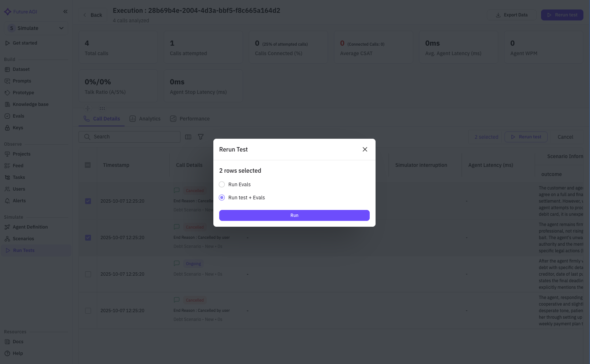Viewport: 590px width, 364px height.
Task: Click the Ongoing status badge
Action: (193, 264)
